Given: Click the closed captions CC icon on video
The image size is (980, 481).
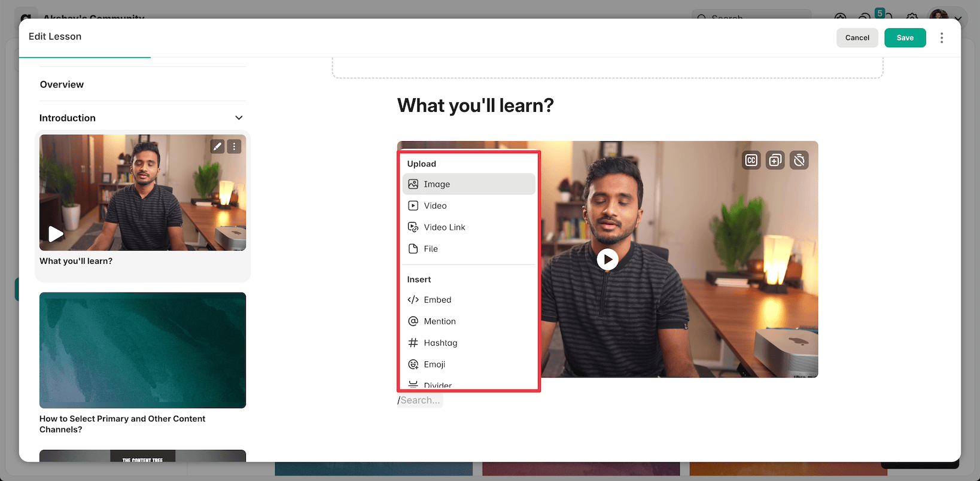Looking at the screenshot, I should tap(751, 160).
